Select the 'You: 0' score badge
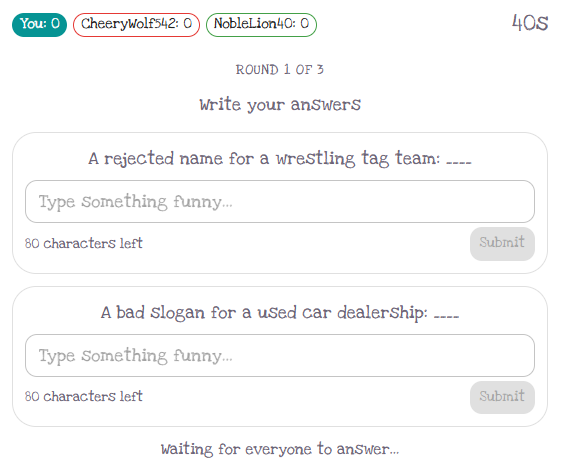 40,25
